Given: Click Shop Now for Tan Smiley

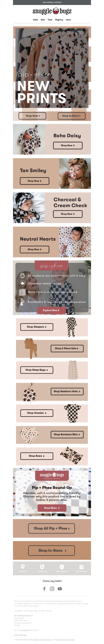Looking at the screenshot, I should [x=34, y=181].
